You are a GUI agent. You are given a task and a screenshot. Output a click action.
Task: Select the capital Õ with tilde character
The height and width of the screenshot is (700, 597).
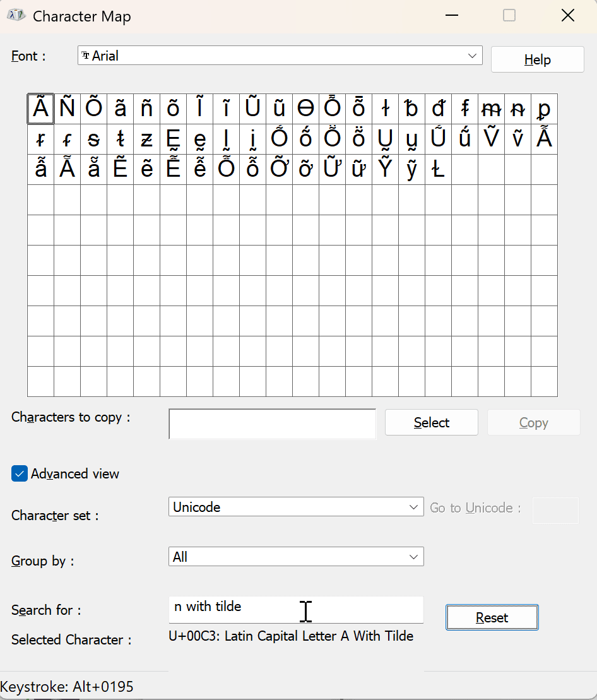tap(93, 108)
